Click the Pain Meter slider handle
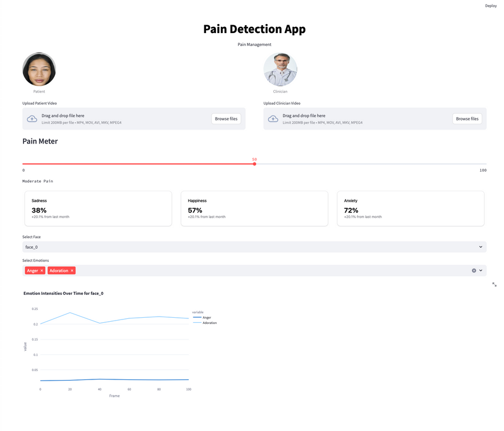Image resolution: width=504 pixels, height=431 pixels. point(254,164)
